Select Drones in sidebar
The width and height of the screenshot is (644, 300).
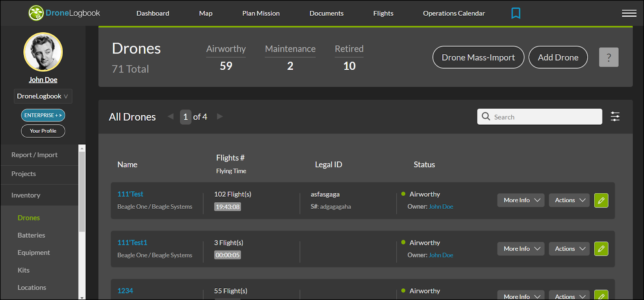click(x=29, y=218)
